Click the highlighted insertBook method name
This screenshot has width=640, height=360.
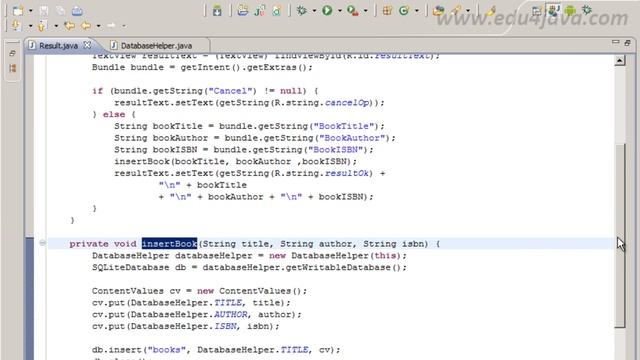[169, 244]
